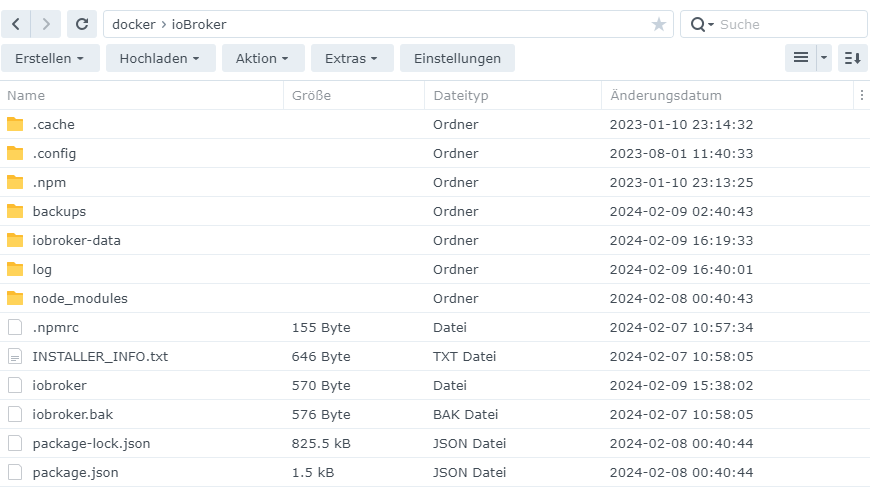Click the log folder name
The width and height of the screenshot is (872, 497).
pyautogui.click(x=42, y=270)
